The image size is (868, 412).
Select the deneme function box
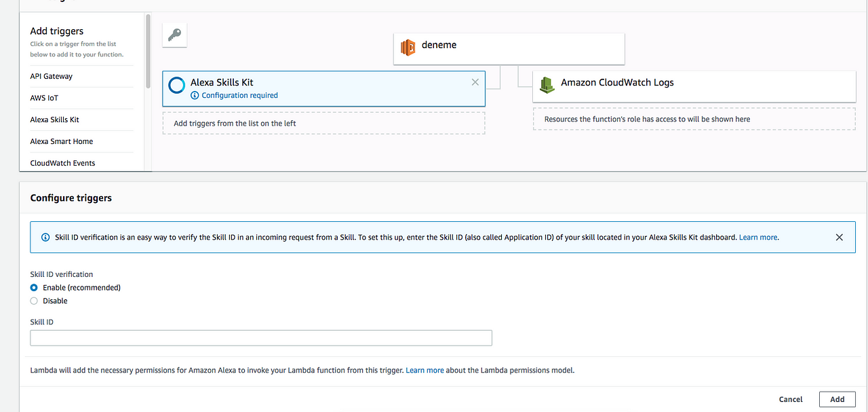click(509, 48)
